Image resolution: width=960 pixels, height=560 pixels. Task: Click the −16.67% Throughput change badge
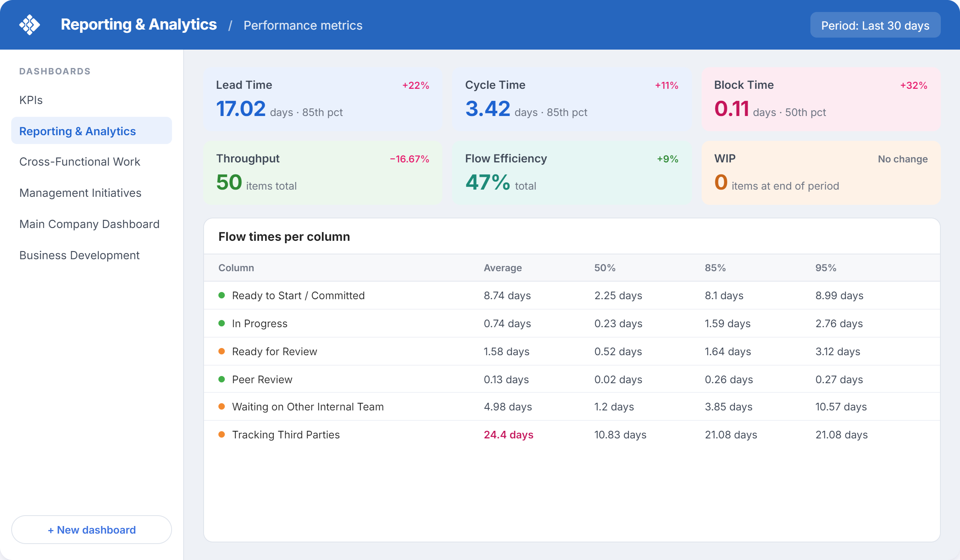409,159
